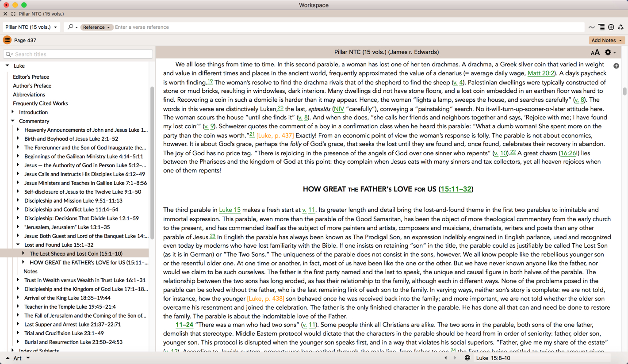Open the v. 4 verse link
Image resolution: width=628 pixels, height=364 pixels.
click(x=458, y=83)
